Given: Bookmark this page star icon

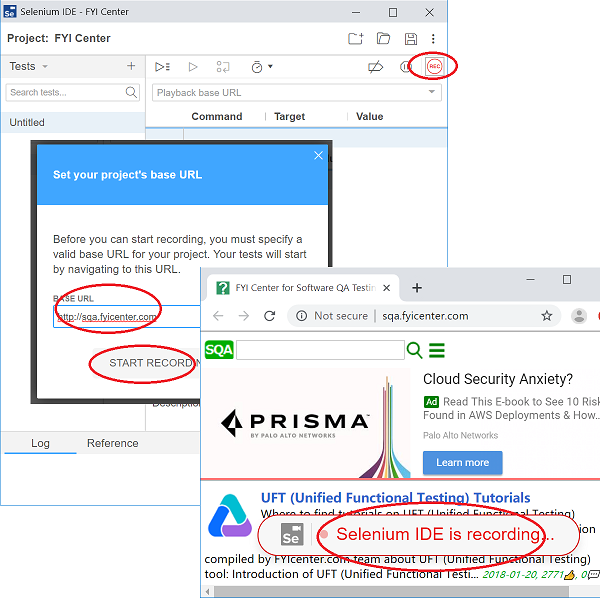Looking at the screenshot, I should click(x=546, y=316).
